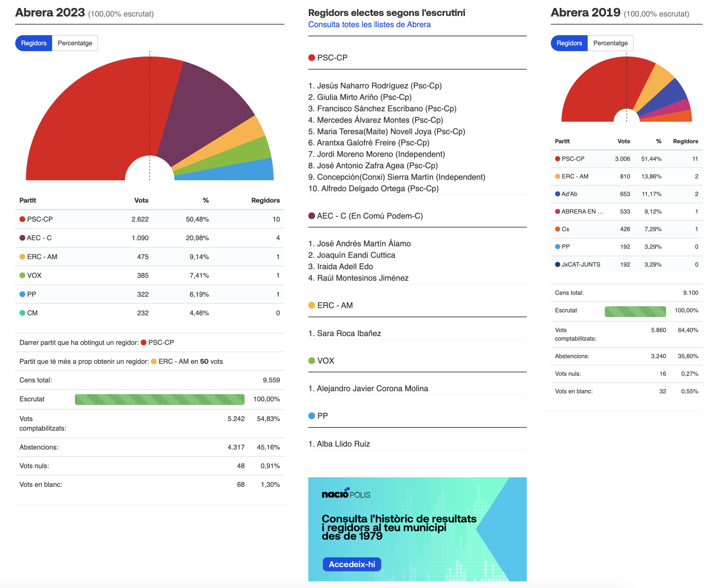
Task: Click 51,44% cell for PSC-CP in 2019
Action: pyautogui.click(x=651, y=159)
